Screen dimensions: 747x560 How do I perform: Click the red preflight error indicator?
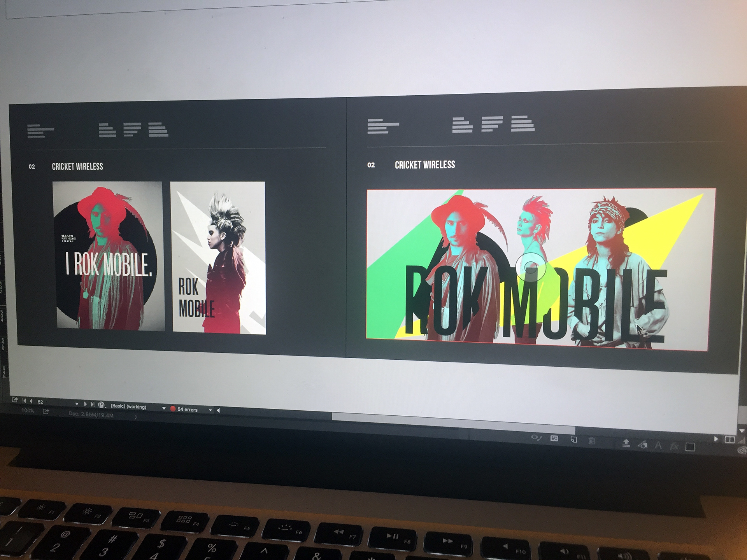tap(173, 409)
